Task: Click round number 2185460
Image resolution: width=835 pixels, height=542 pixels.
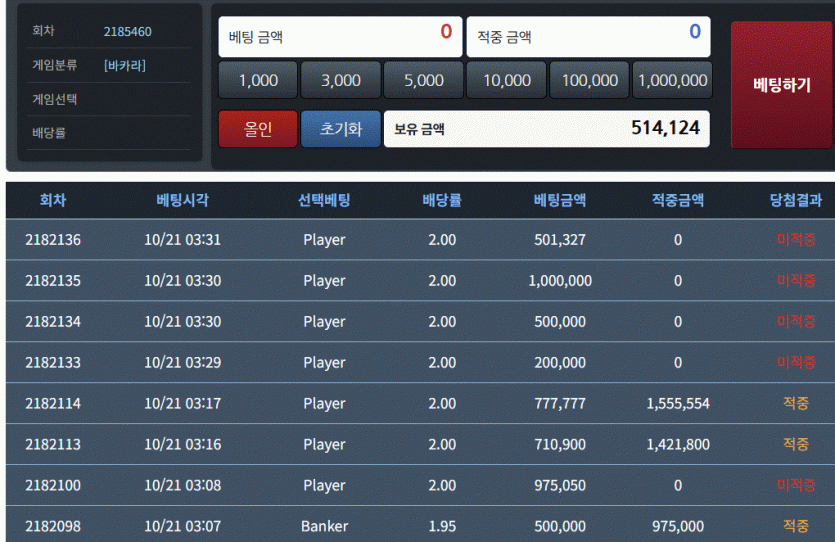Action: tap(127, 32)
